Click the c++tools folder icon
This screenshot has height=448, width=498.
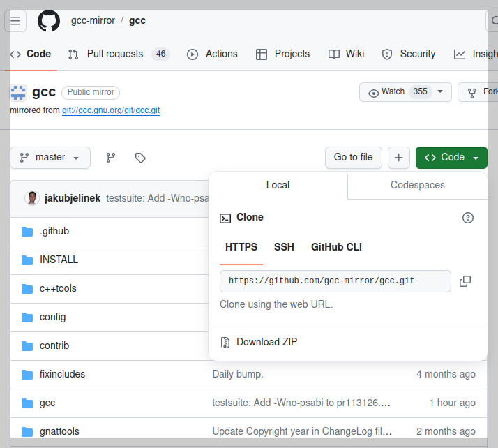pyautogui.click(x=27, y=289)
